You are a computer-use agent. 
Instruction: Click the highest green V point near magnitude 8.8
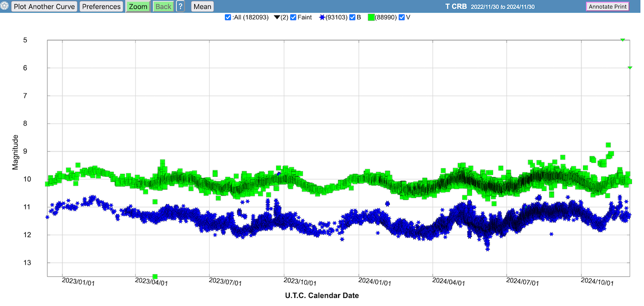[x=608, y=145]
